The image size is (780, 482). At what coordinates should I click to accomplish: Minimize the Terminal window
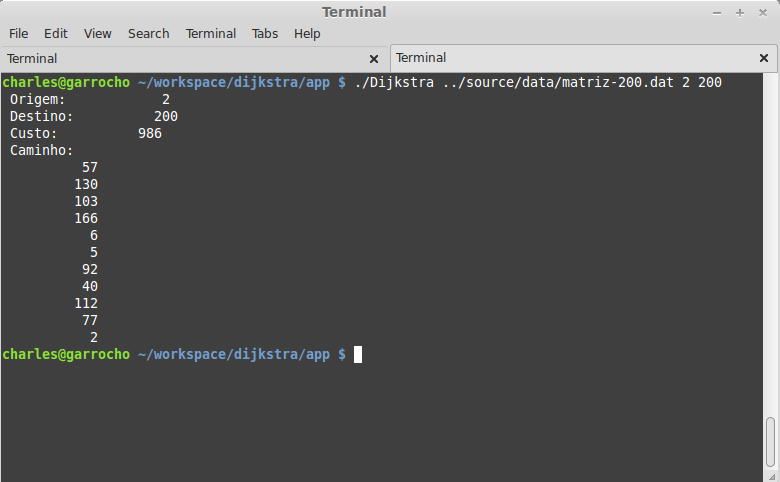717,13
